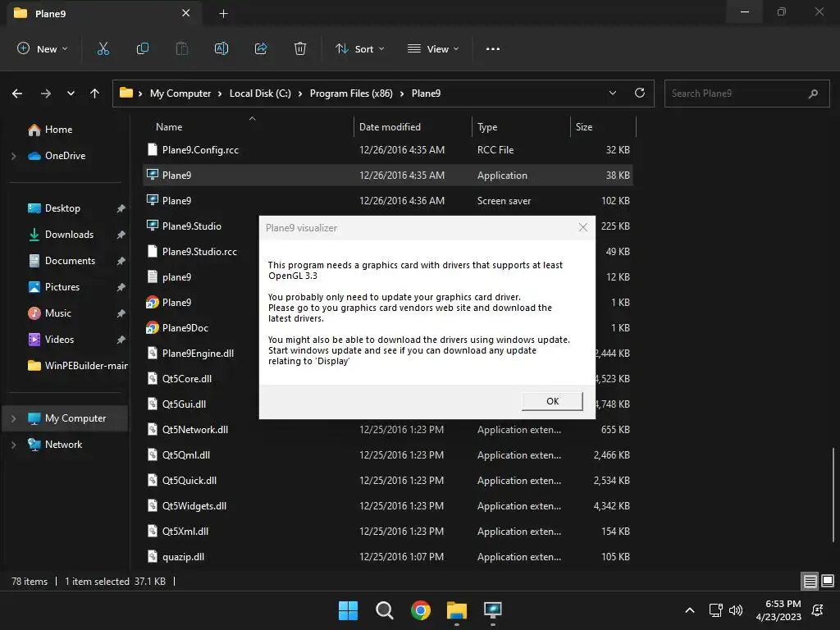Select the Plane9.Config.rcc file
840x630 pixels.
[387, 150]
